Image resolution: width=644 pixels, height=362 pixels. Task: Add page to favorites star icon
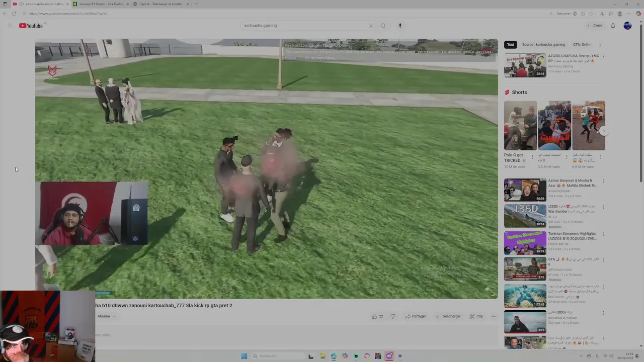coord(591,14)
